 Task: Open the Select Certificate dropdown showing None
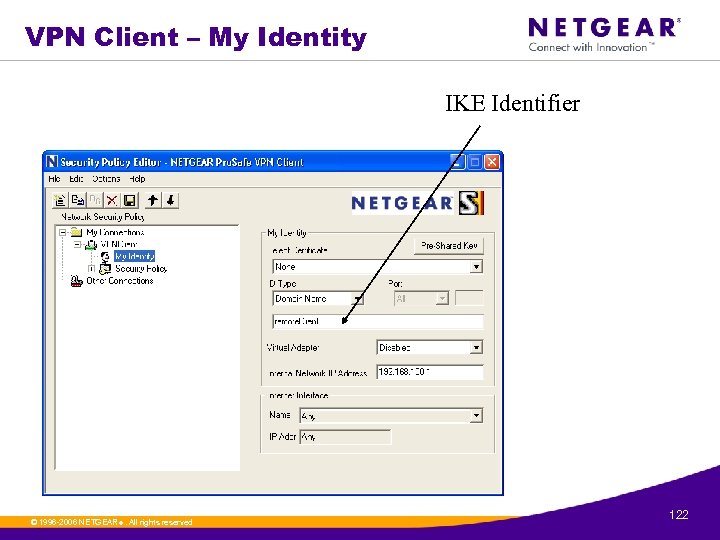377,267
